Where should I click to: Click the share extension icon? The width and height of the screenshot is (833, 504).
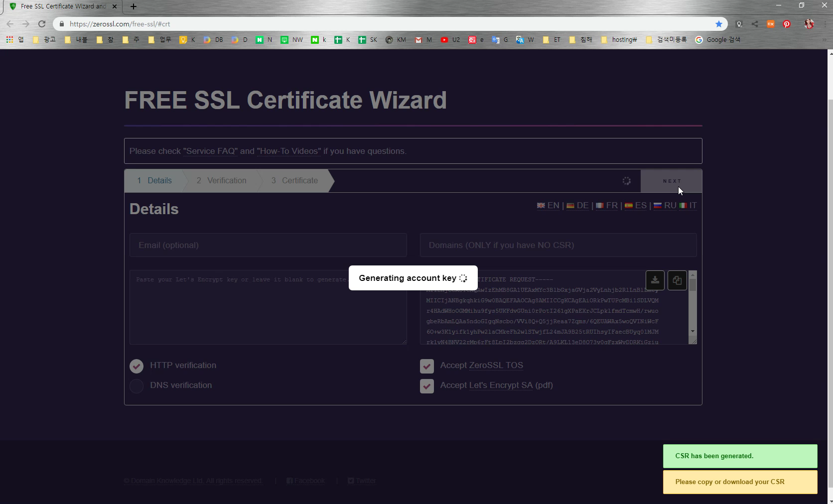pos(755,24)
